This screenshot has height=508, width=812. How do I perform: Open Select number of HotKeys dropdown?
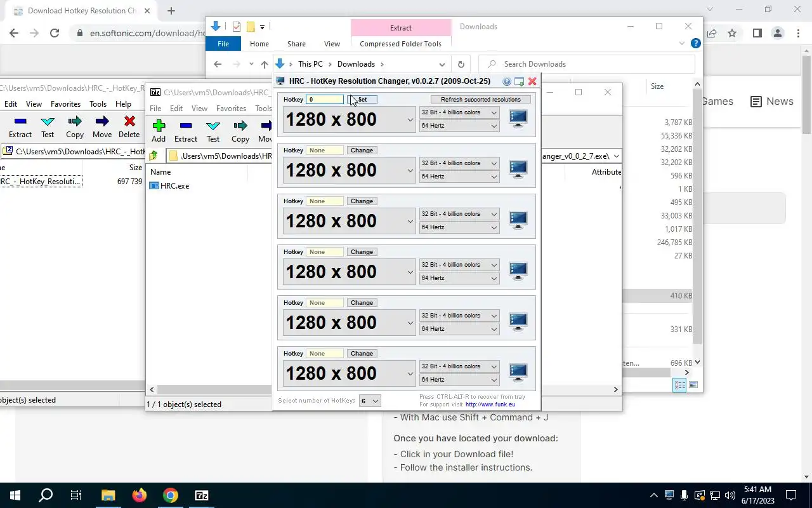(370, 401)
